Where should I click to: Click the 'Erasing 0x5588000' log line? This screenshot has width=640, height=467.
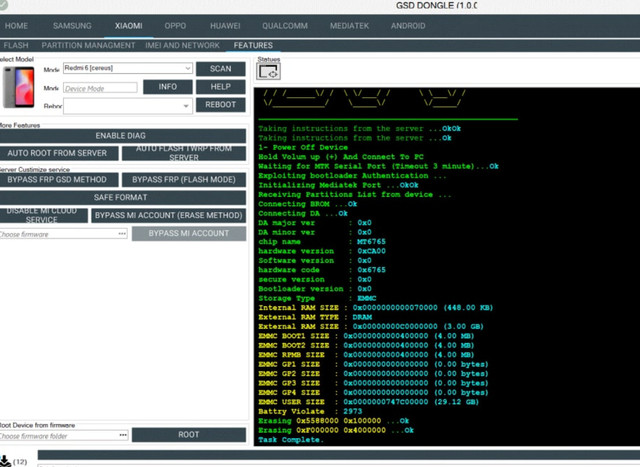[333, 421]
